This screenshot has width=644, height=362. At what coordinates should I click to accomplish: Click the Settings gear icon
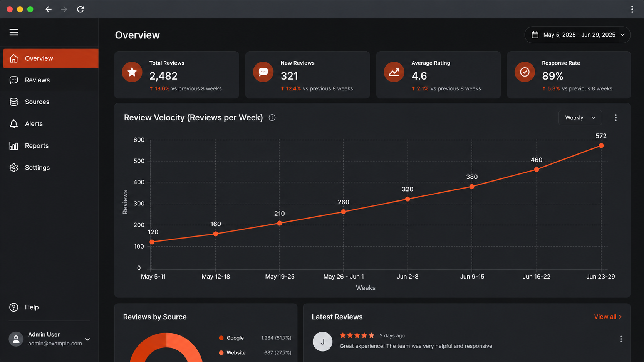click(14, 168)
